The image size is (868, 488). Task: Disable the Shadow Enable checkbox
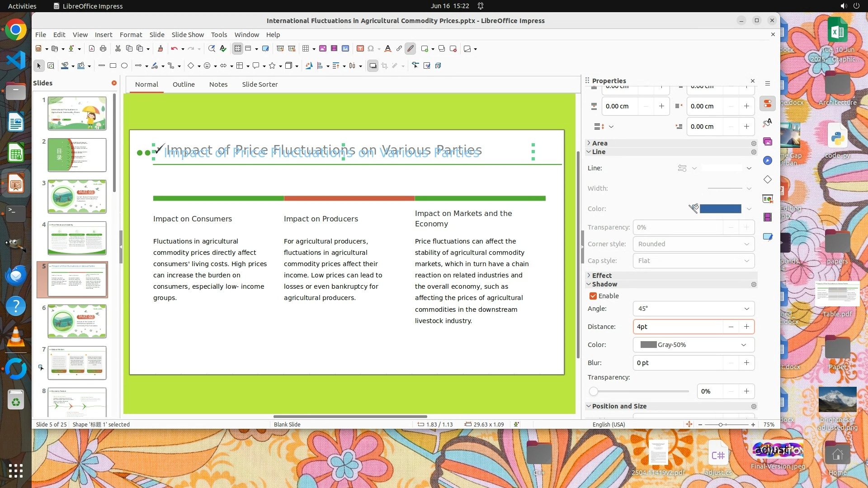pyautogui.click(x=593, y=296)
